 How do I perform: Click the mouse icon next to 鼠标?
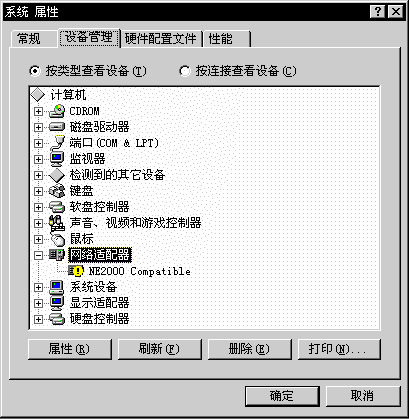pos(57,239)
